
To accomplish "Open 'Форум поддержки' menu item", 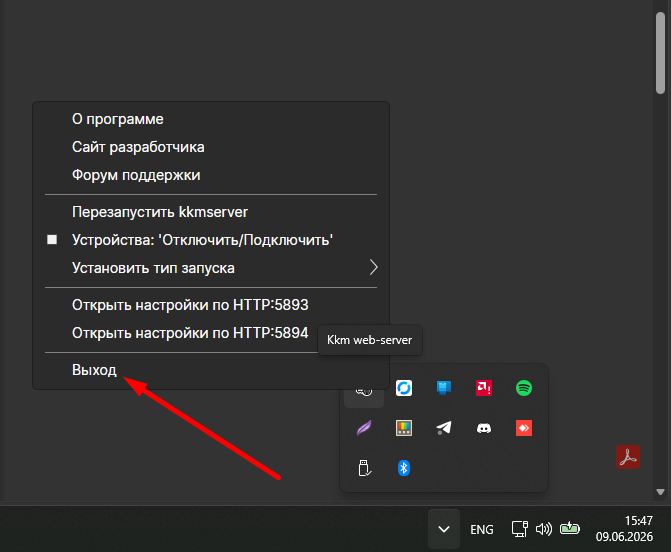I will (x=211, y=175).
